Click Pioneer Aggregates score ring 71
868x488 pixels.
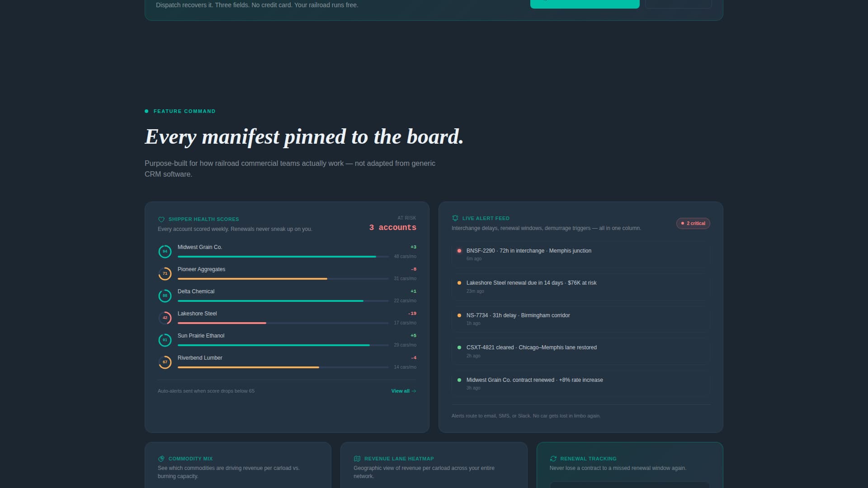[x=165, y=274]
